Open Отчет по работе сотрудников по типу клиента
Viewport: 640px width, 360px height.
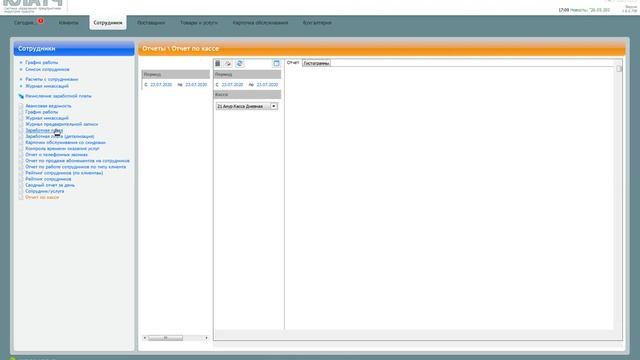pyautogui.click(x=76, y=167)
